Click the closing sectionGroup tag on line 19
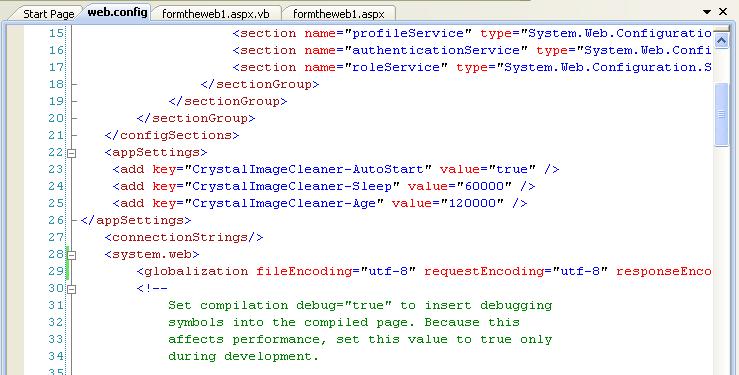Screen dimensions: 739x375 (x=228, y=101)
